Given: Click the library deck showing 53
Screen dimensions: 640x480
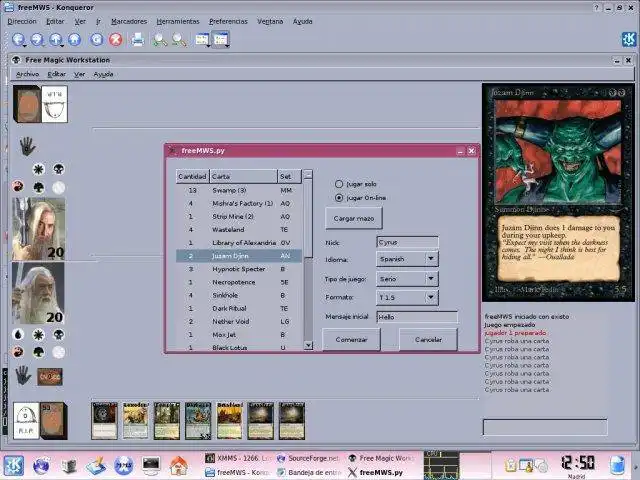Looking at the screenshot, I should (53, 421).
